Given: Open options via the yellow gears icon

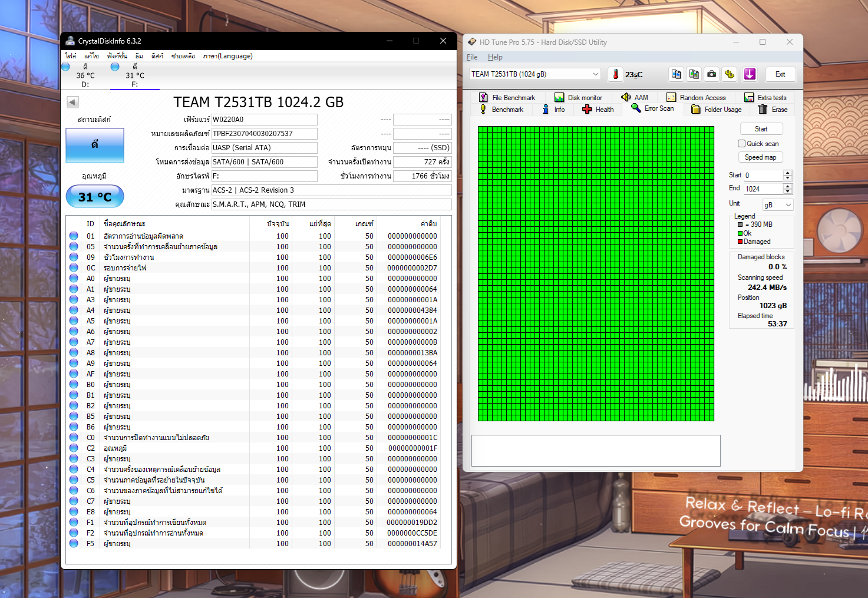Looking at the screenshot, I should [730, 74].
